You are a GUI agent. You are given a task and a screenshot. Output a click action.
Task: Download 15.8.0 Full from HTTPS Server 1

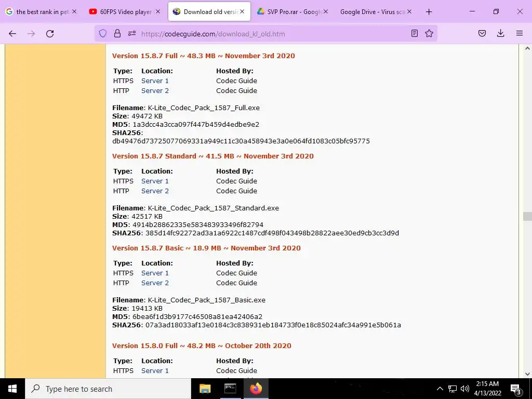155,370
